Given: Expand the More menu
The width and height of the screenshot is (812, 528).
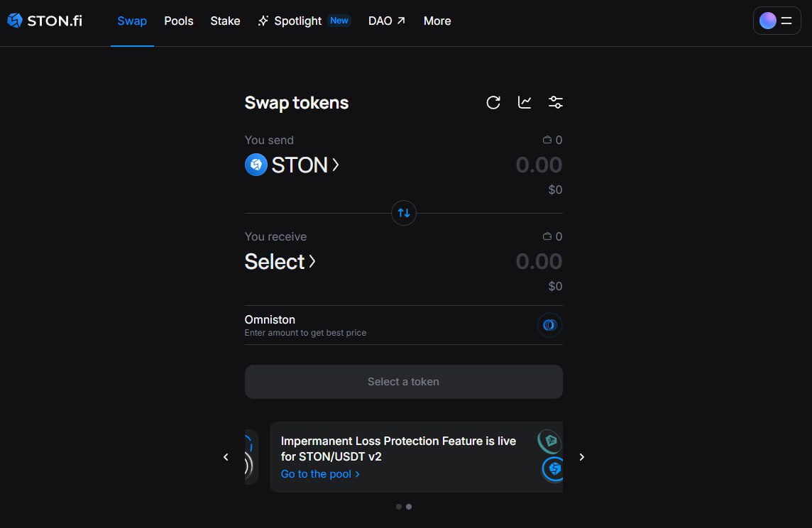Looking at the screenshot, I should pyautogui.click(x=437, y=21).
